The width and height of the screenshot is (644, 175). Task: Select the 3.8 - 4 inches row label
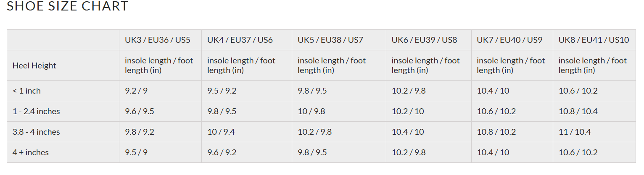(x=36, y=132)
